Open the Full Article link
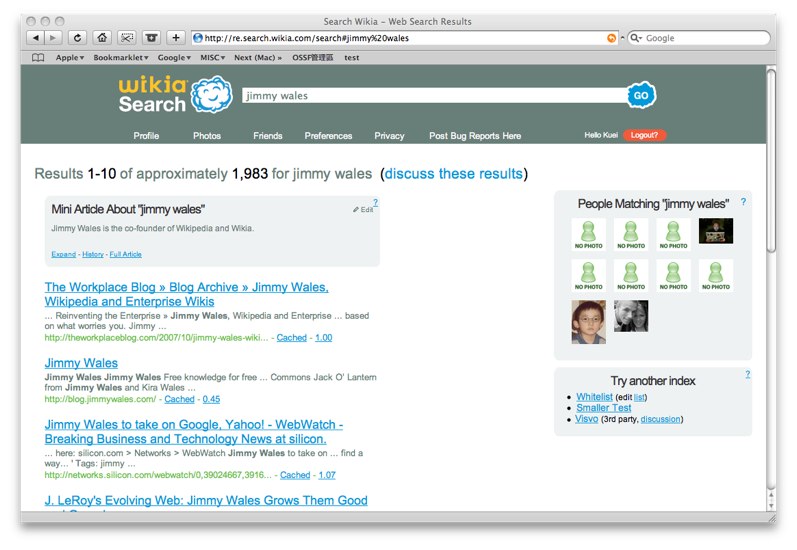This screenshot has height=550, width=797. 126,254
